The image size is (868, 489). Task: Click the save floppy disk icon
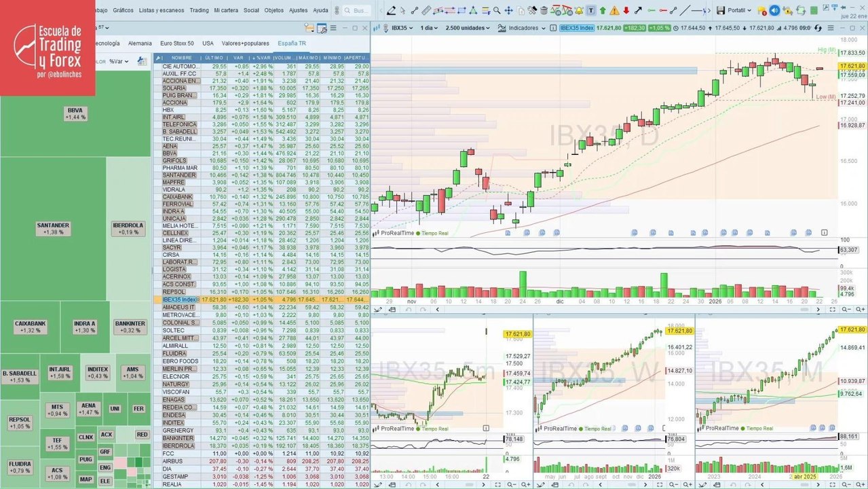point(721,10)
